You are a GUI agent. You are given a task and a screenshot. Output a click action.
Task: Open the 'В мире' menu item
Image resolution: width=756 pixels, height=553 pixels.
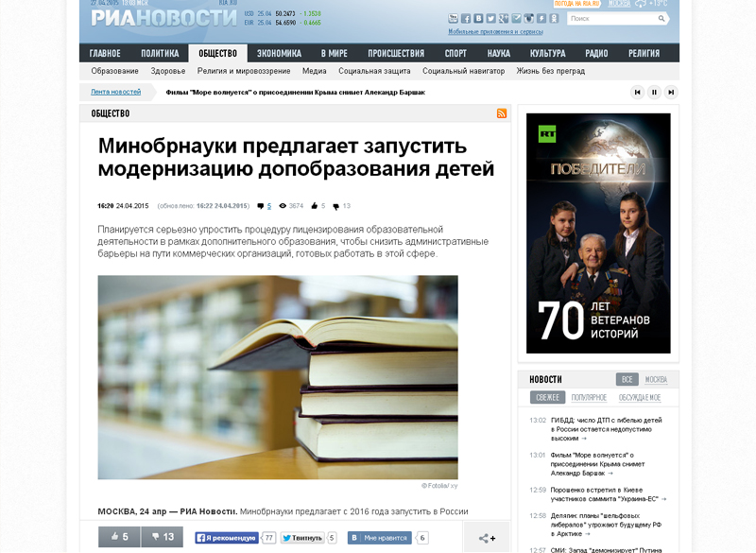click(x=335, y=54)
